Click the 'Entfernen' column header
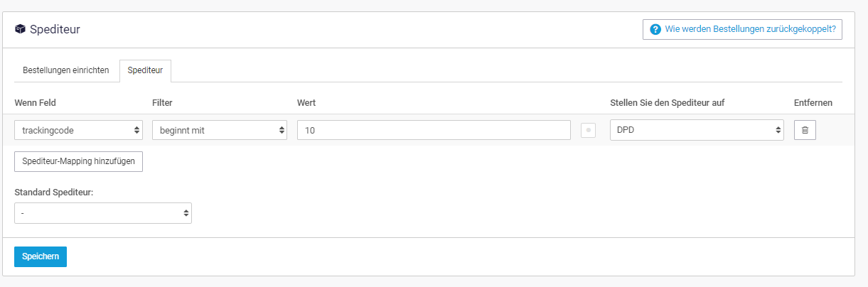868x287 pixels. click(x=813, y=103)
